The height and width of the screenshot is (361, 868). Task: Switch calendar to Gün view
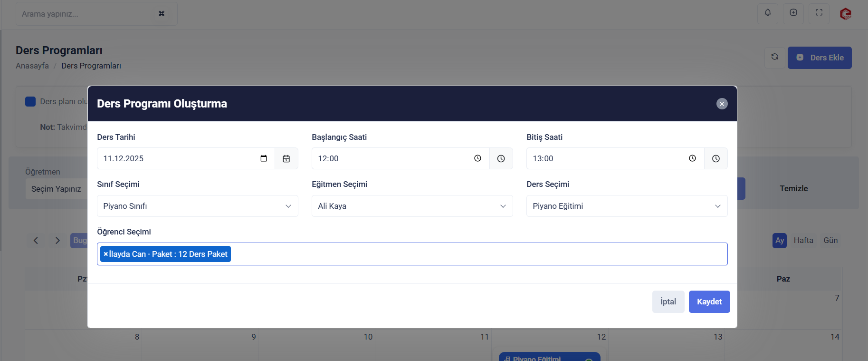830,241
